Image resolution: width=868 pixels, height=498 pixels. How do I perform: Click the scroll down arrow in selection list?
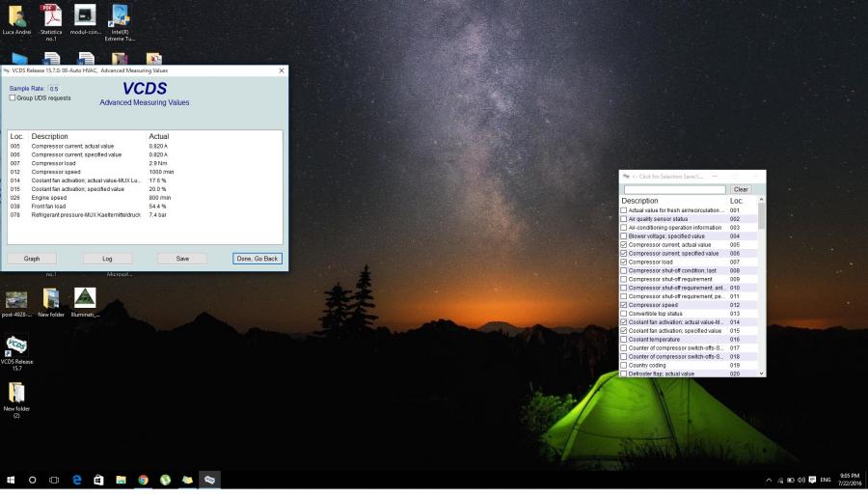pos(761,373)
